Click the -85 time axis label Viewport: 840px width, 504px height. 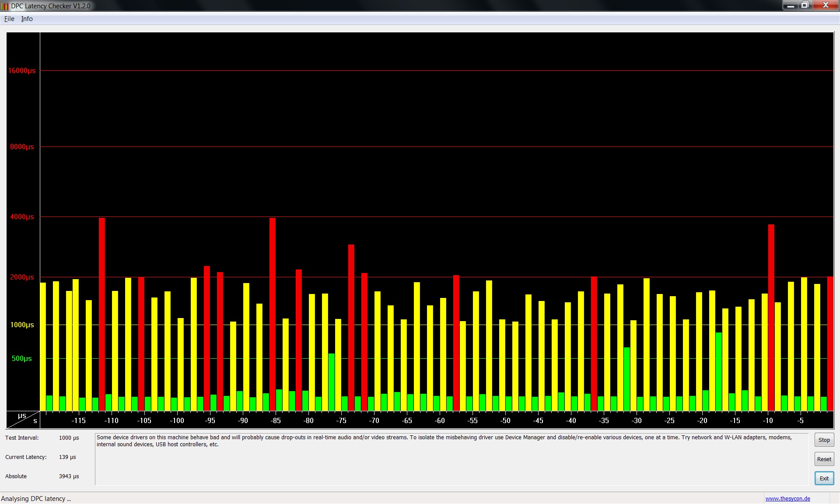pos(276,420)
